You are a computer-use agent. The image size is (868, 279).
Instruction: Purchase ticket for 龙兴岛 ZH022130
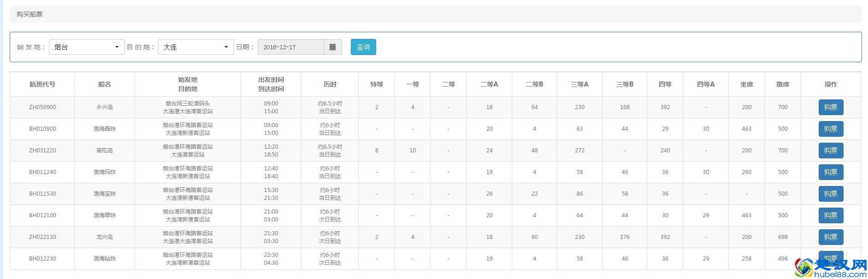[830, 237]
